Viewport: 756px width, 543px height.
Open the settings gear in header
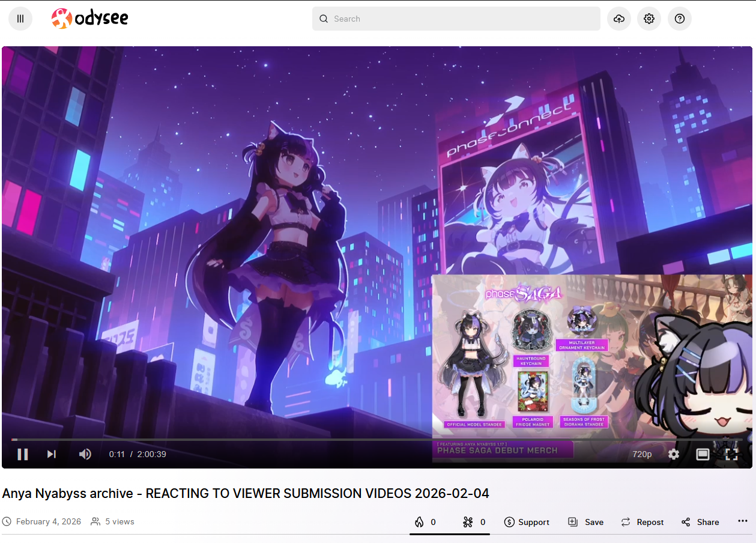[x=649, y=19]
